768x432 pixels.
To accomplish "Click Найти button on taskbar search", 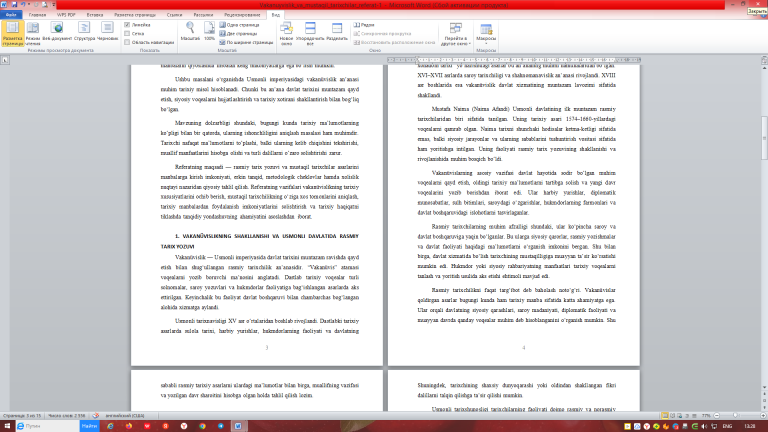I will click(x=89, y=426).
